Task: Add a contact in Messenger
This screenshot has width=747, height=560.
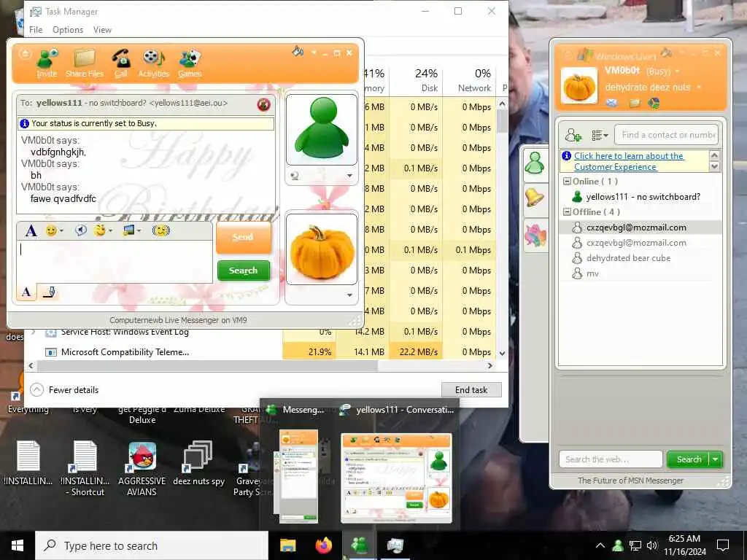Action: point(573,135)
